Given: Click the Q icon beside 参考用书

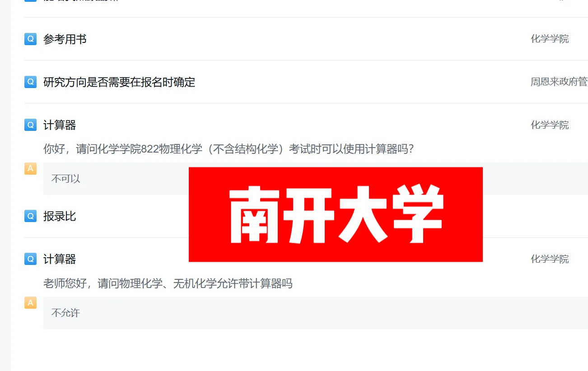Looking at the screenshot, I should (x=30, y=39).
